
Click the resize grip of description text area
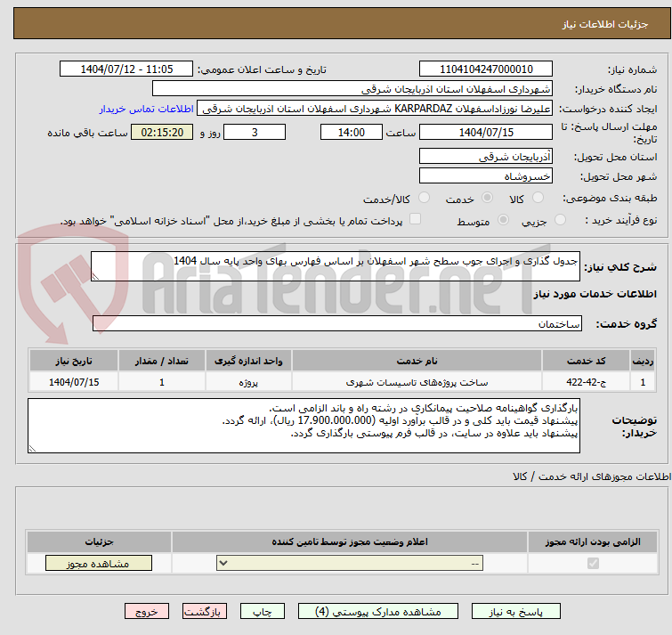tap(95, 277)
